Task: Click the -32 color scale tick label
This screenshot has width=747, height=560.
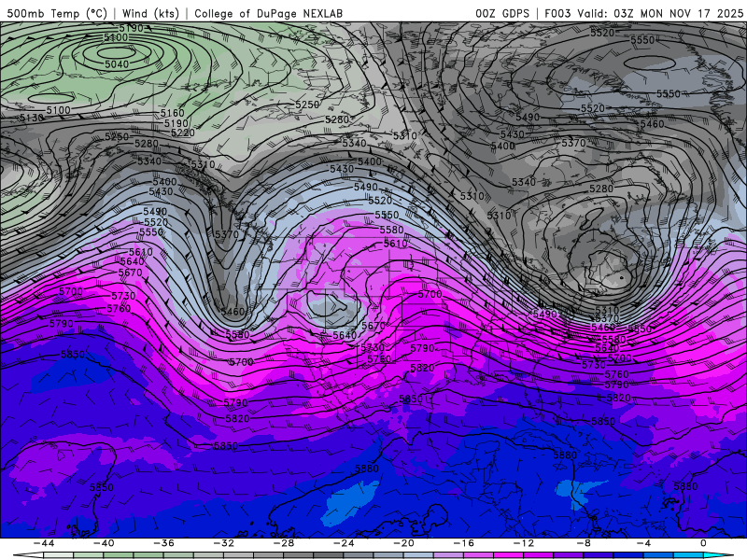Action: tap(223, 543)
